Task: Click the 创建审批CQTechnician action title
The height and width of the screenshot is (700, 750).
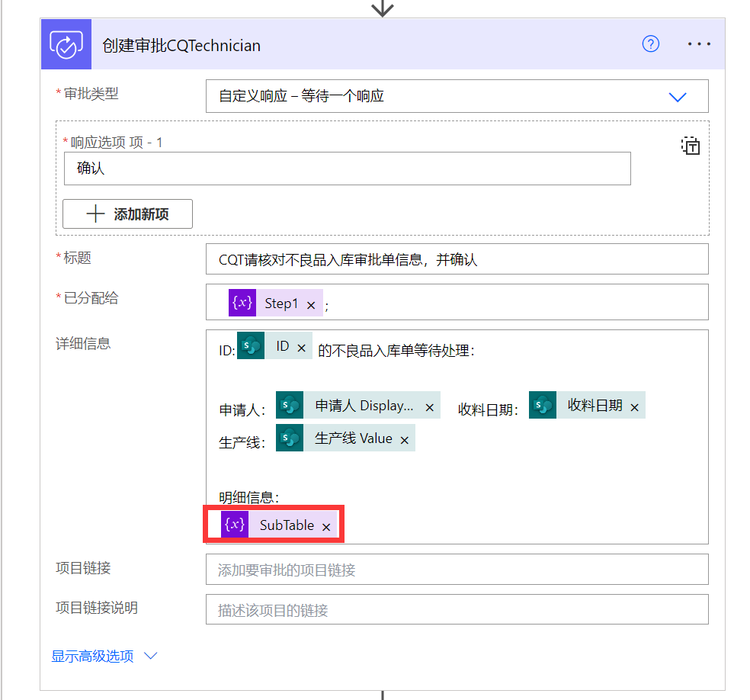Action: (181, 46)
